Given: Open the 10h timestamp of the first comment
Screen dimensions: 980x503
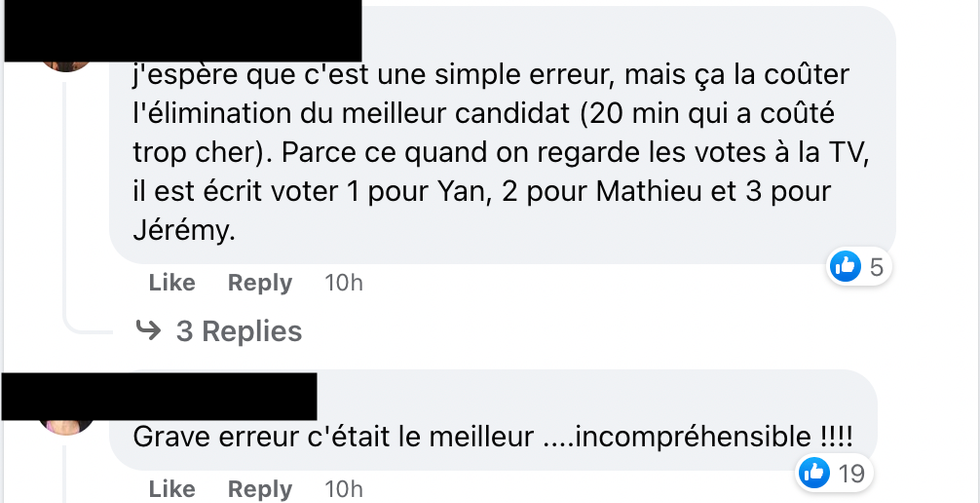Looking at the screenshot, I should point(344,283).
